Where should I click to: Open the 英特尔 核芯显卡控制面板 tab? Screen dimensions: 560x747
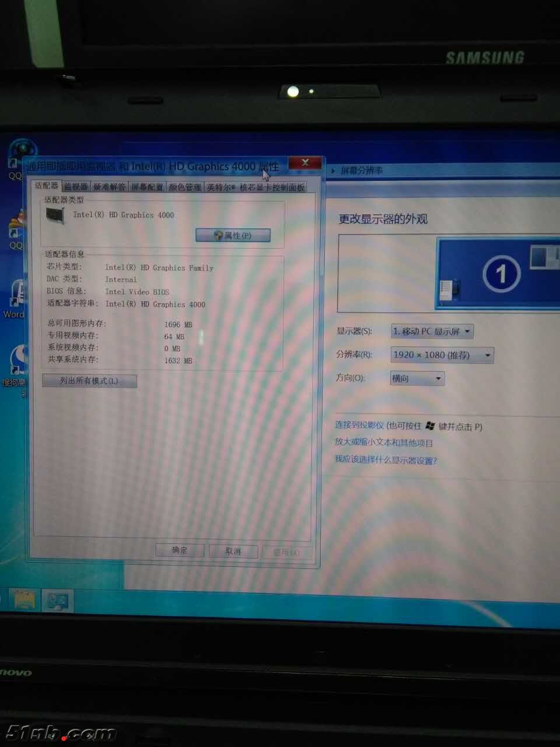(256, 187)
